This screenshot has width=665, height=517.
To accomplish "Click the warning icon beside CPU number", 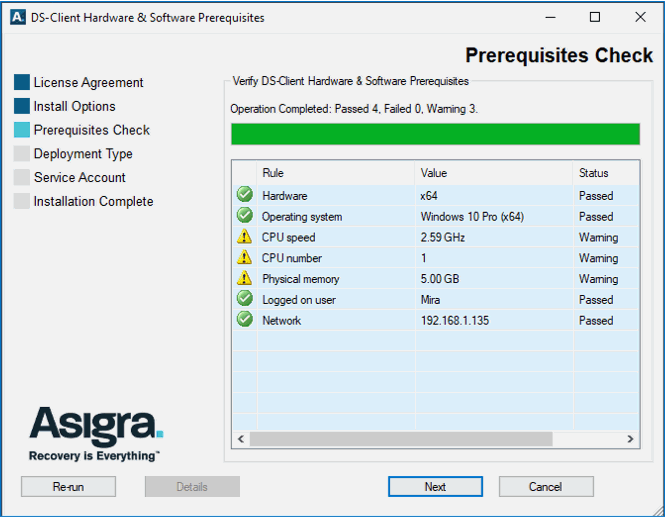I will click(244, 257).
